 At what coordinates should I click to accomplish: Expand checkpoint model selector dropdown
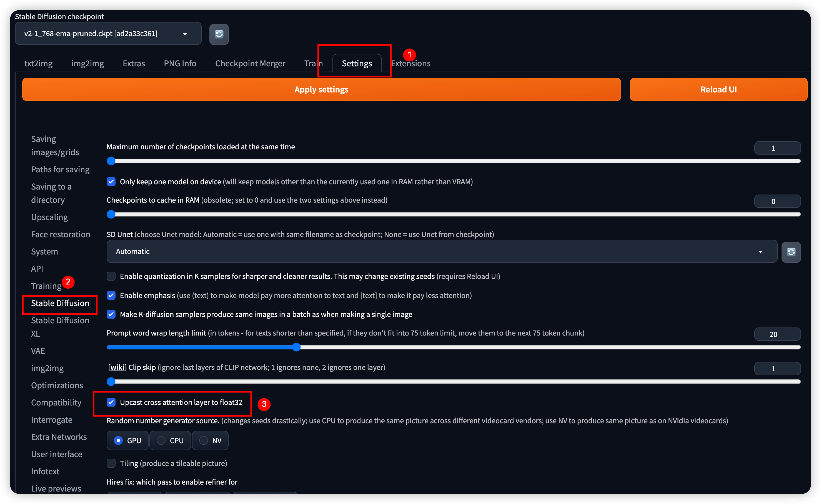[186, 33]
